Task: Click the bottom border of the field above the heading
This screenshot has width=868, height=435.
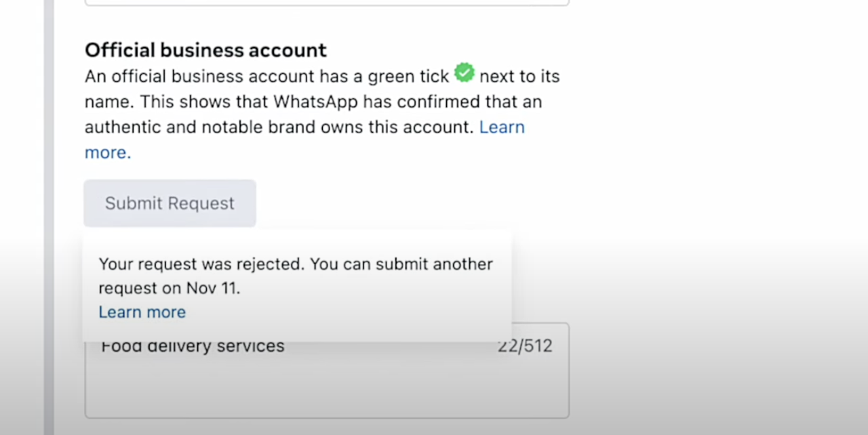Action: (325, 5)
